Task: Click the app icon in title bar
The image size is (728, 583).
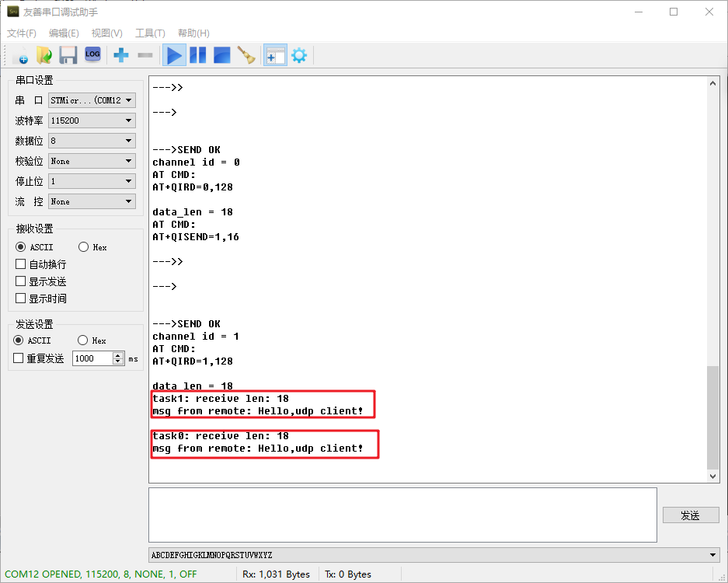Action: point(13,12)
